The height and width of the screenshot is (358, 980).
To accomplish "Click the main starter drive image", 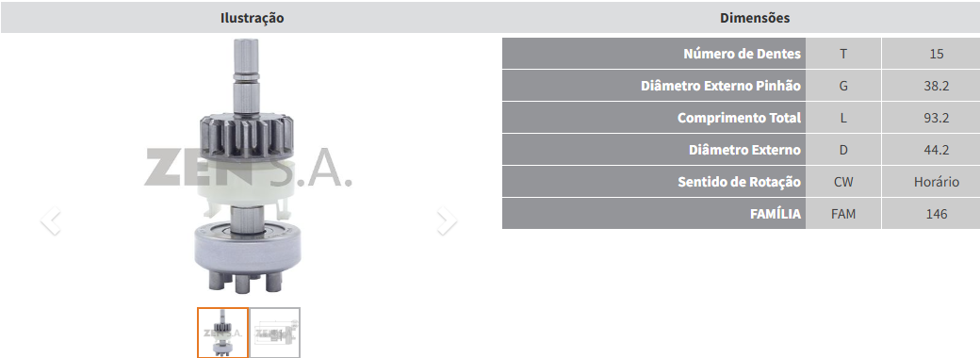I will pyautogui.click(x=248, y=166).
